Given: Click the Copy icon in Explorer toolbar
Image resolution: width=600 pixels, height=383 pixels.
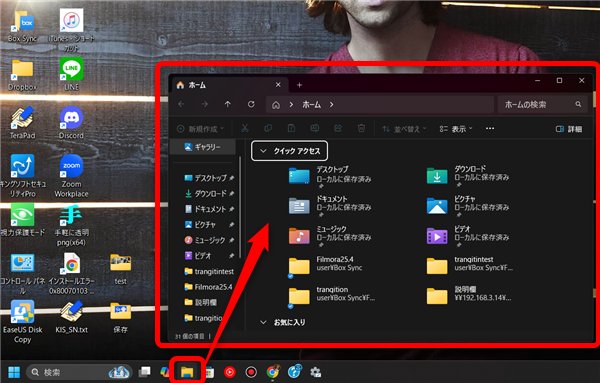Looking at the screenshot, I should click(268, 129).
